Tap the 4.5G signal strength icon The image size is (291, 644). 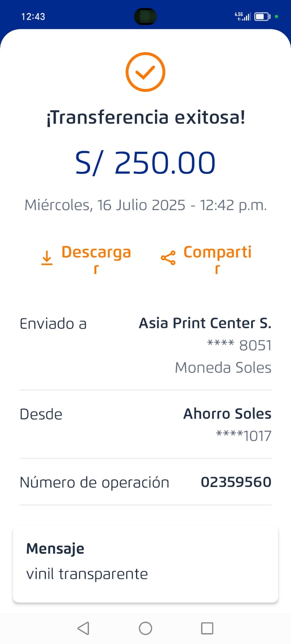243,17
